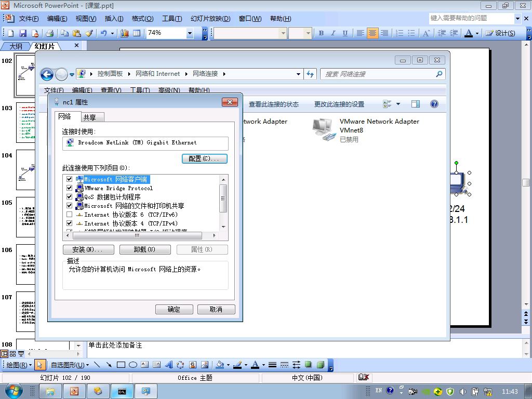The height and width of the screenshot is (399, 532).
Task: Choose line style on drawing toolbar
Action: click(x=272, y=365)
